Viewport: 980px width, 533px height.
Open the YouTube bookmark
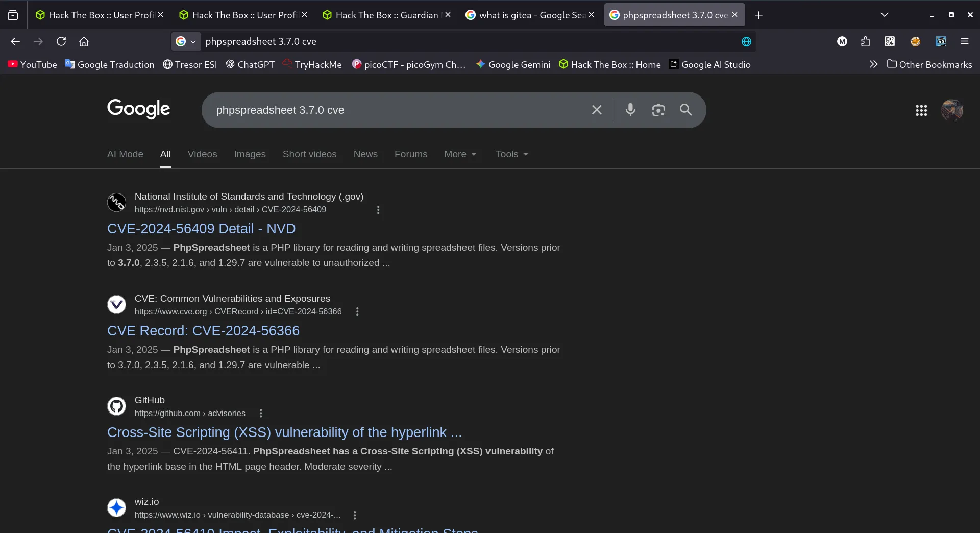(x=32, y=64)
